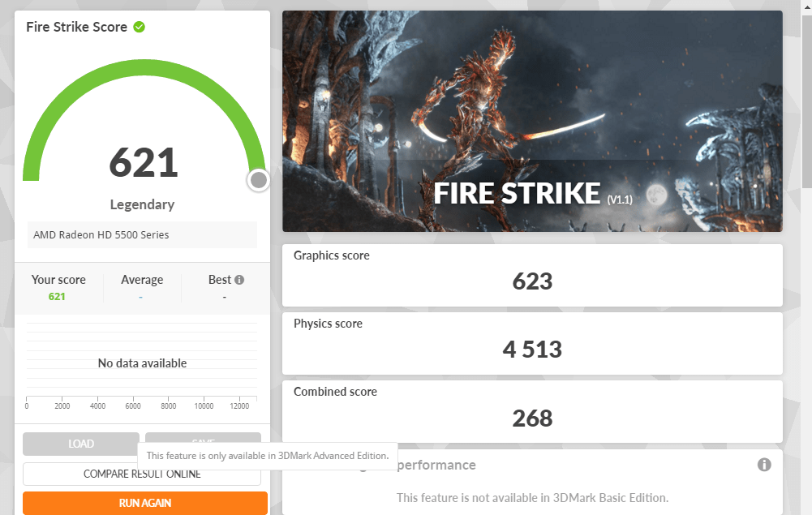Click the info icon beside Best
Viewport: 812px width, 515px height.
239,280
